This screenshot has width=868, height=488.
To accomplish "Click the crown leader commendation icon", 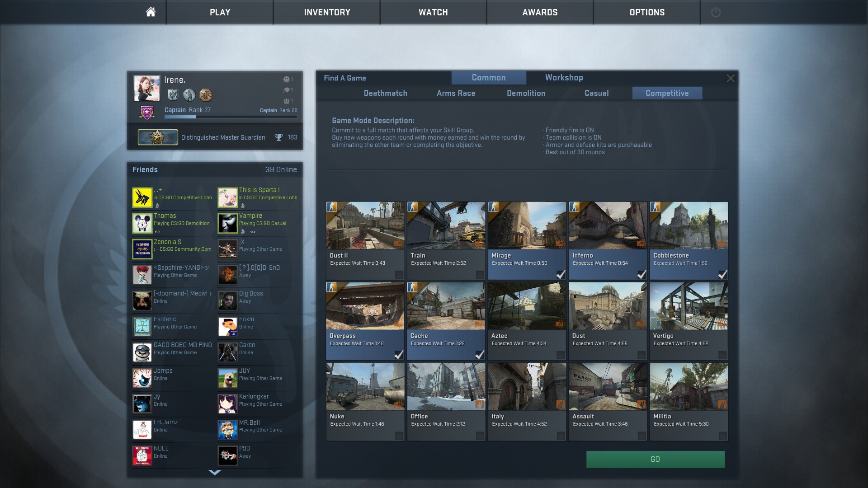I will click(286, 101).
